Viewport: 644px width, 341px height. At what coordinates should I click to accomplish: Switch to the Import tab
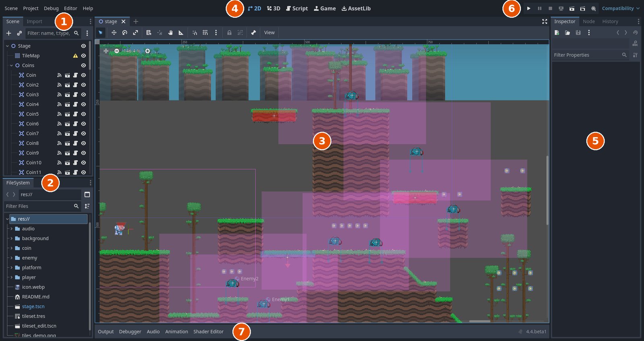coord(34,21)
